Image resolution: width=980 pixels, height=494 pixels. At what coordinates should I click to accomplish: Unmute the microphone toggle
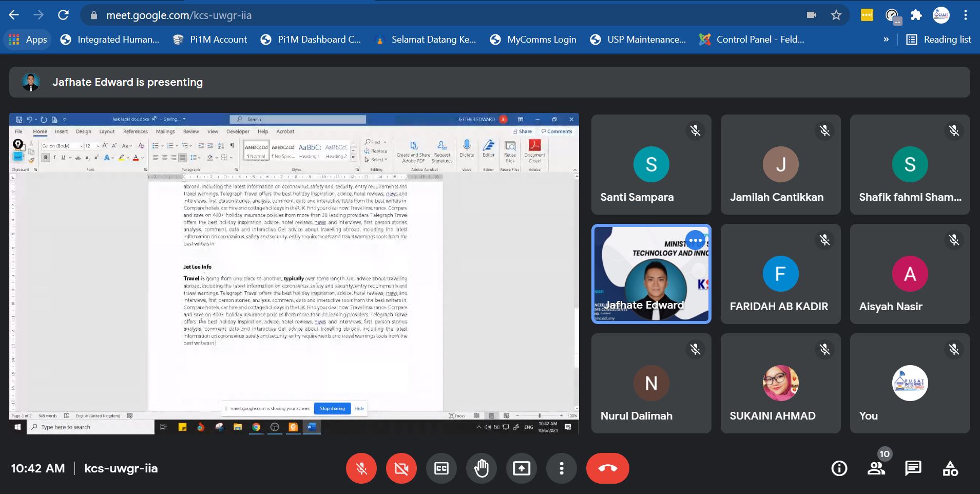(361, 468)
